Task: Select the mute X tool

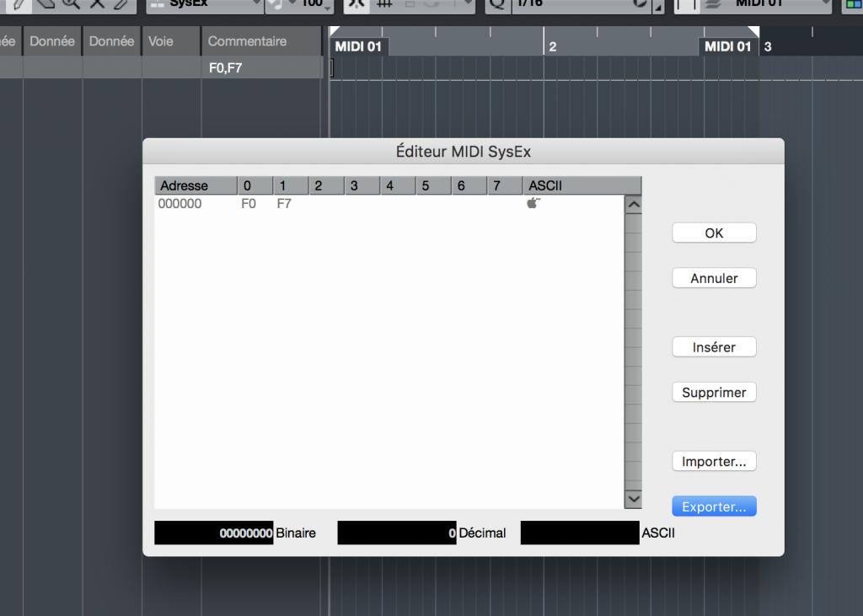Action: [96, 3]
